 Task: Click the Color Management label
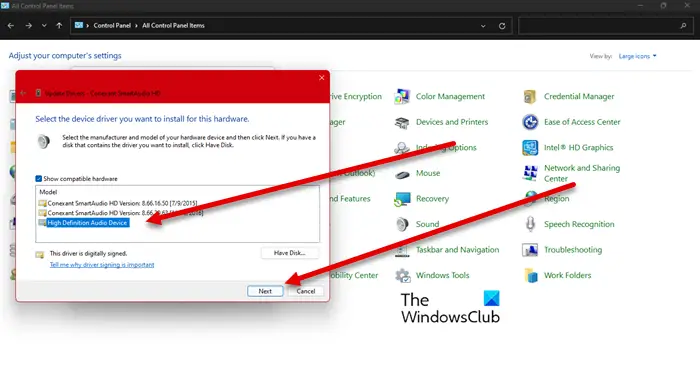tap(450, 96)
